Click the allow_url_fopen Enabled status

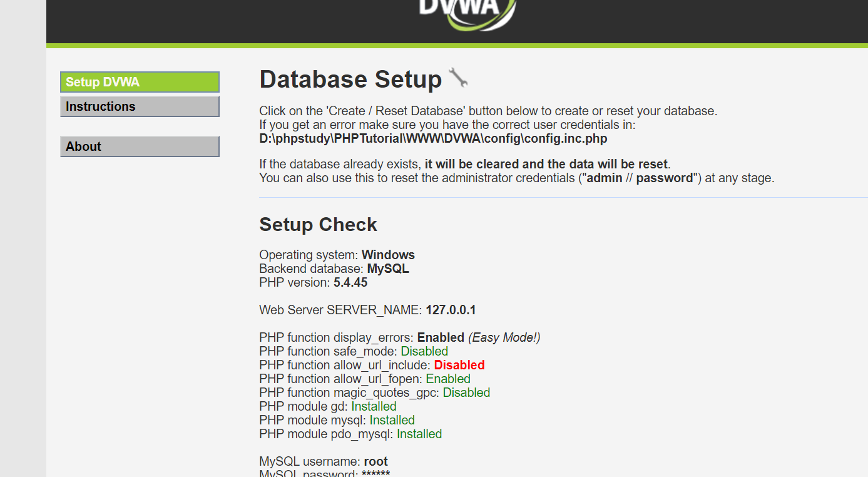[448, 379]
